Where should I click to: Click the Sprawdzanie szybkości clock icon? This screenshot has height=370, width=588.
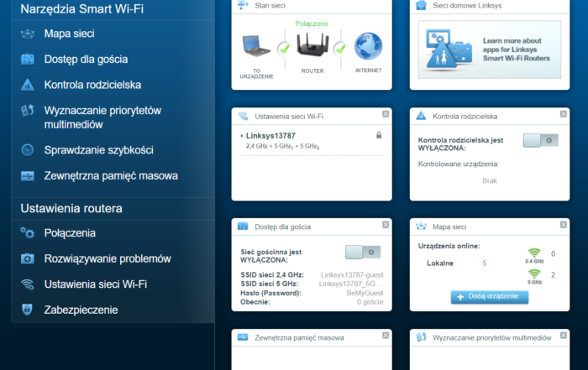28,150
